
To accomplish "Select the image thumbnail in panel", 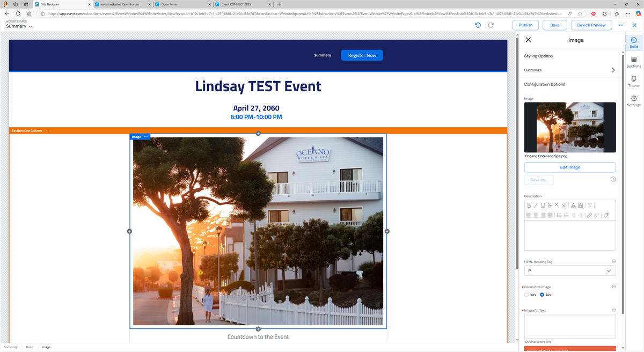I will pos(570,128).
